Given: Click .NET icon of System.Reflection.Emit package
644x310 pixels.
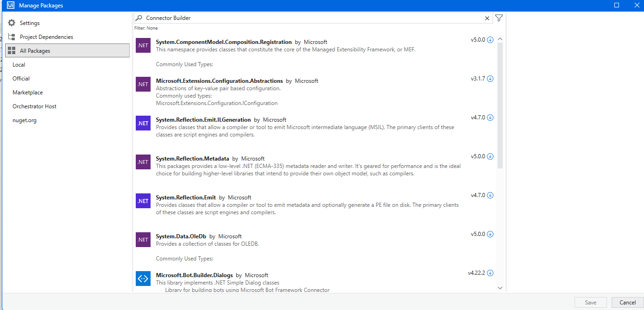Looking at the screenshot, I should click(x=143, y=201).
